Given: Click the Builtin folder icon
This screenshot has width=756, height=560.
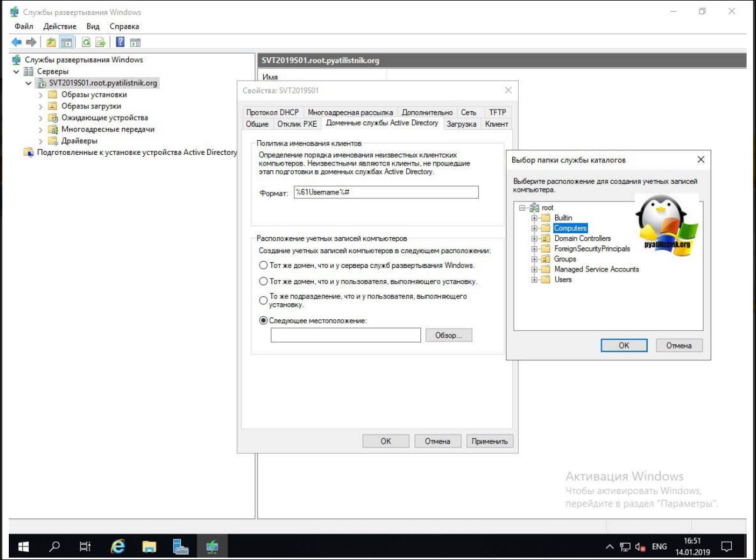Looking at the screenshot, I should pyautogui.click(x=546, y=218).
